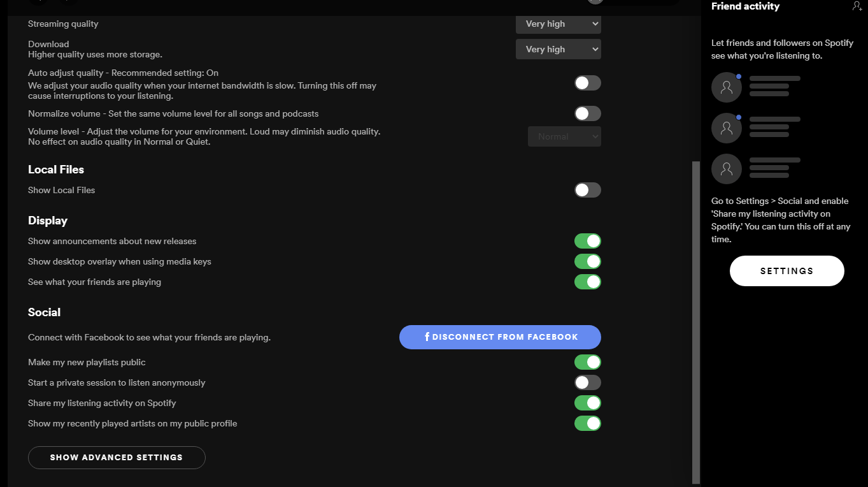Disable Make my new playlists public
Screen dimensions: 868x487
coord(588,362)
